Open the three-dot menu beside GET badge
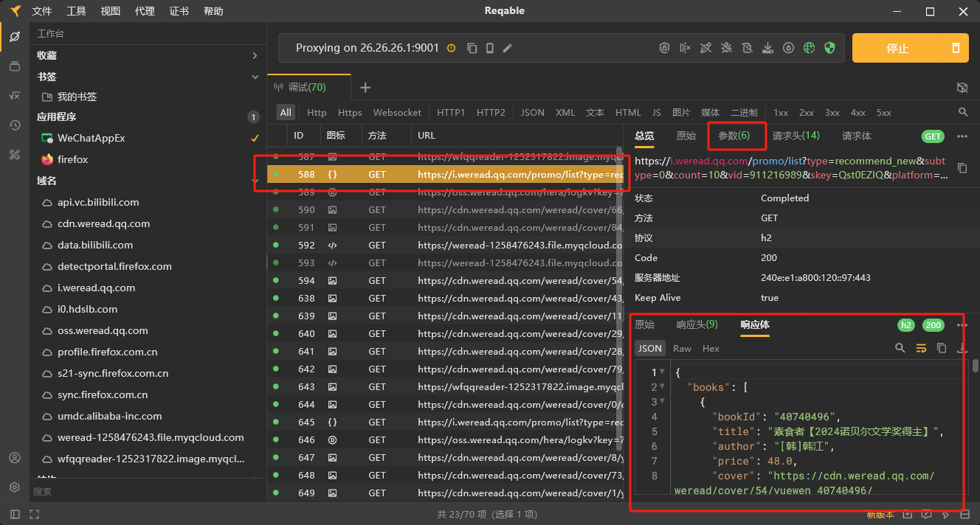The width and height of the screenshot is (980, 525). tap(962, 136)
